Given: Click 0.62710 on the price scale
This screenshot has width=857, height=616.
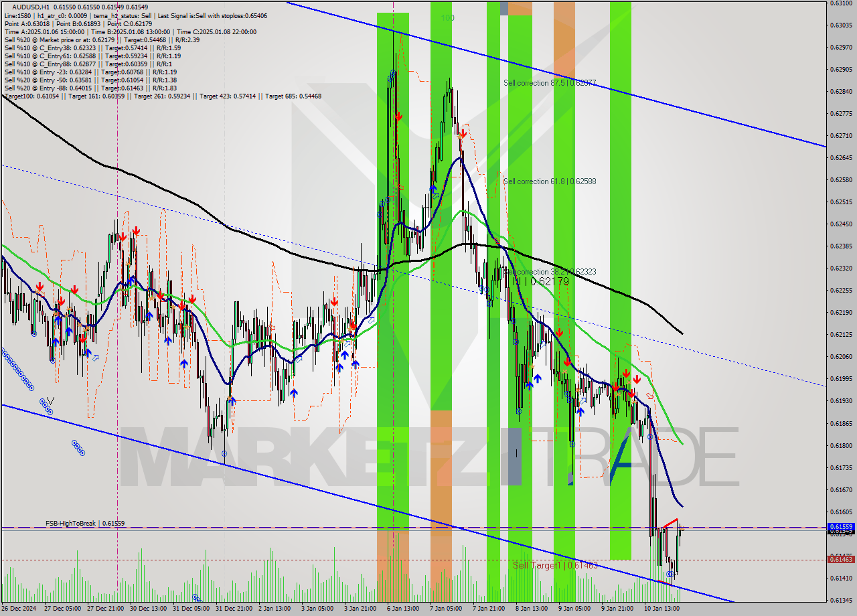Looking at the screenshot, I should click(841, 135).
